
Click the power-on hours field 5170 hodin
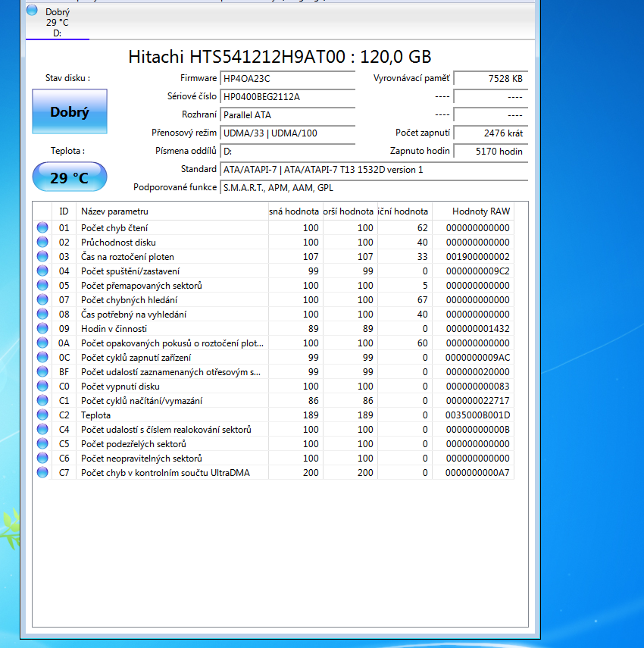491,152
